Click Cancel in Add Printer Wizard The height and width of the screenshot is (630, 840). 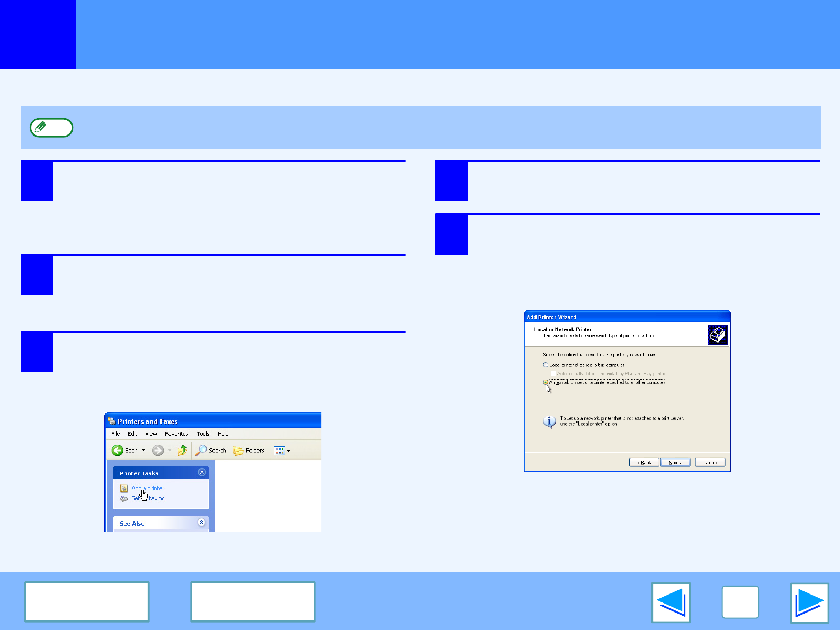710,462
